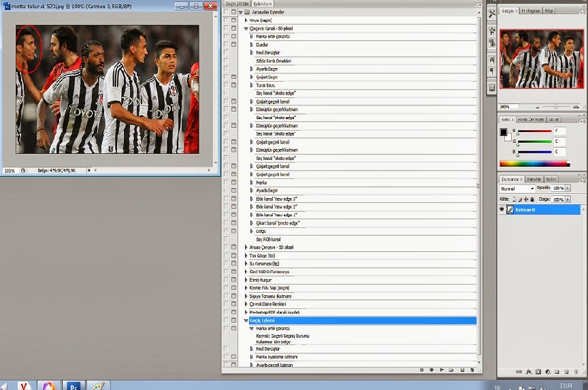Collapse the Varsayılan Eylemler action set
The width and height of the screenshot is (588, 390).
241,12
